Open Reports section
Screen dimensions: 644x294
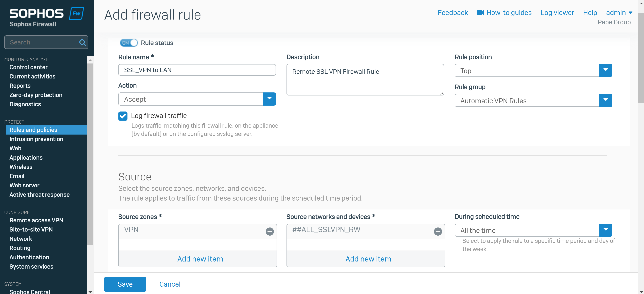coord(20,86)
